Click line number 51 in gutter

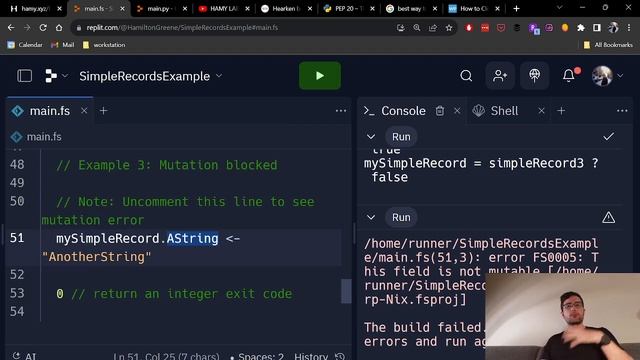[17, 238]
